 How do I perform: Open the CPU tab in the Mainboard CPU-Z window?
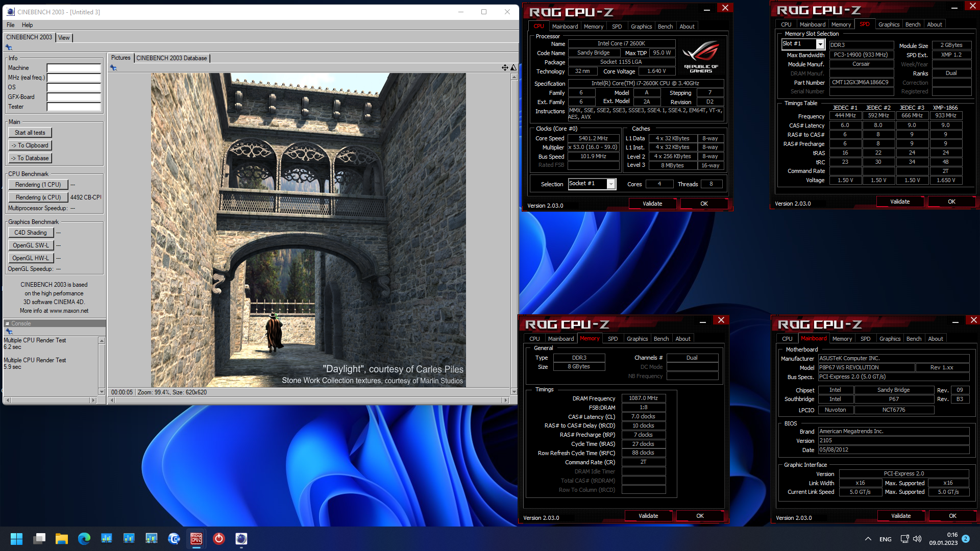[x=787, y=339]
